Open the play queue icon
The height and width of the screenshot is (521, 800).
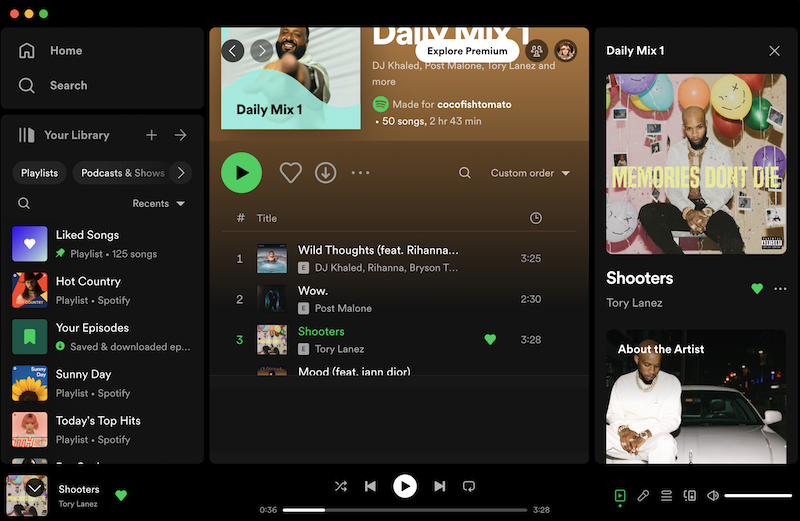[666, 495]
